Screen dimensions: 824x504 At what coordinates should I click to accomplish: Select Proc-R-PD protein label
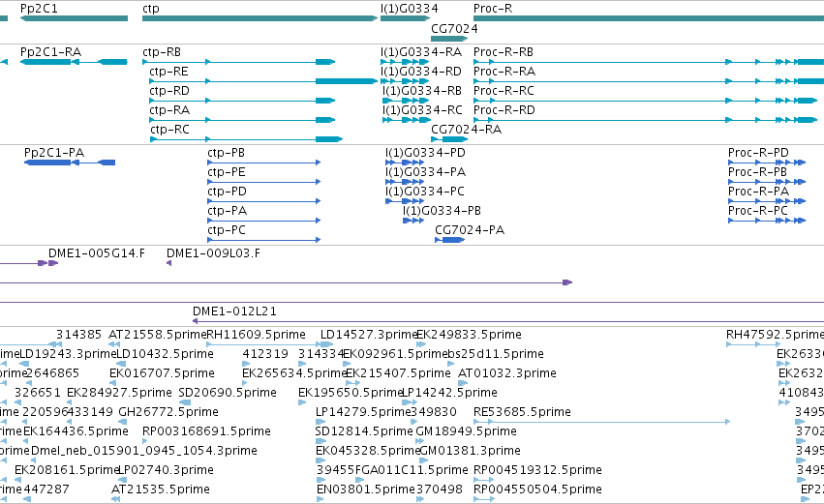(x=758, y=153)
